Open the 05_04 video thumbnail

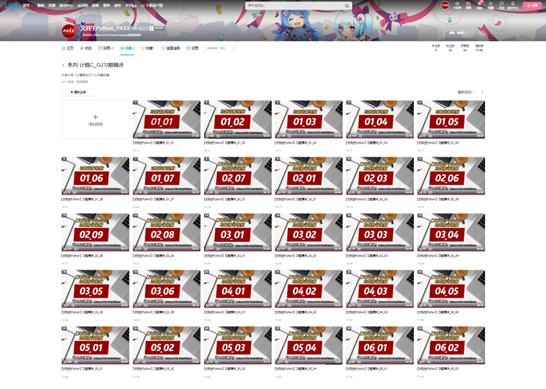point(309,345)
